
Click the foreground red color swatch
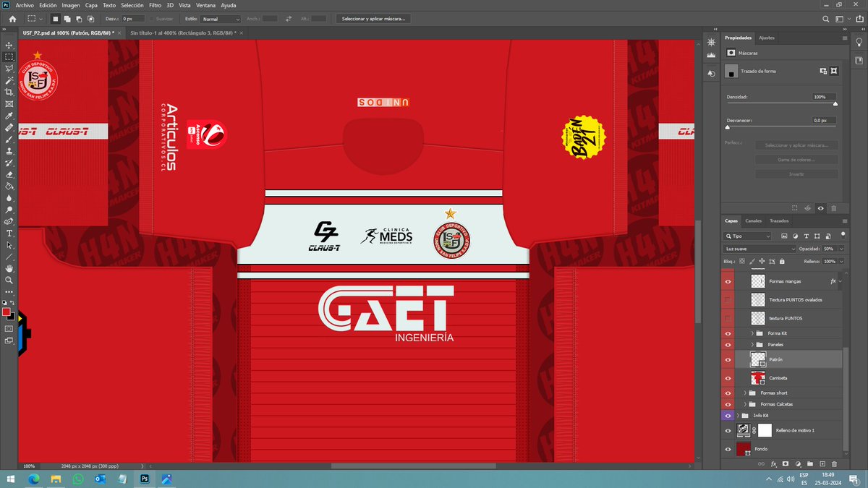point(7,312)
